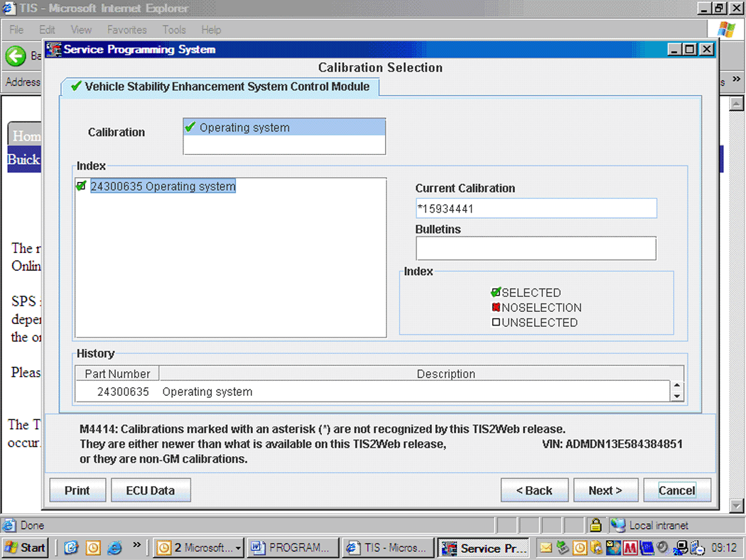Click the envelope icon in the system tray
Image resolution: width=746 pixels, height=560 pixels.
point(546,548)
